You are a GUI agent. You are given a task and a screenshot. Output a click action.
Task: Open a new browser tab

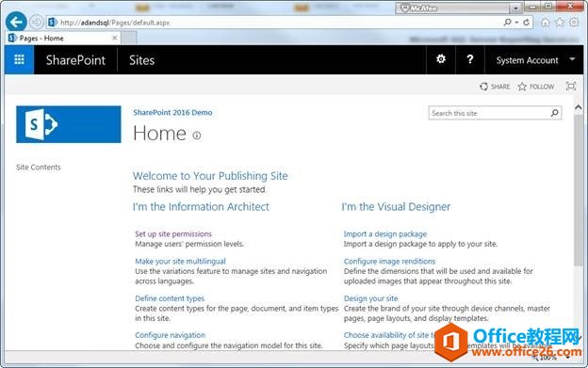pos(129,38)
